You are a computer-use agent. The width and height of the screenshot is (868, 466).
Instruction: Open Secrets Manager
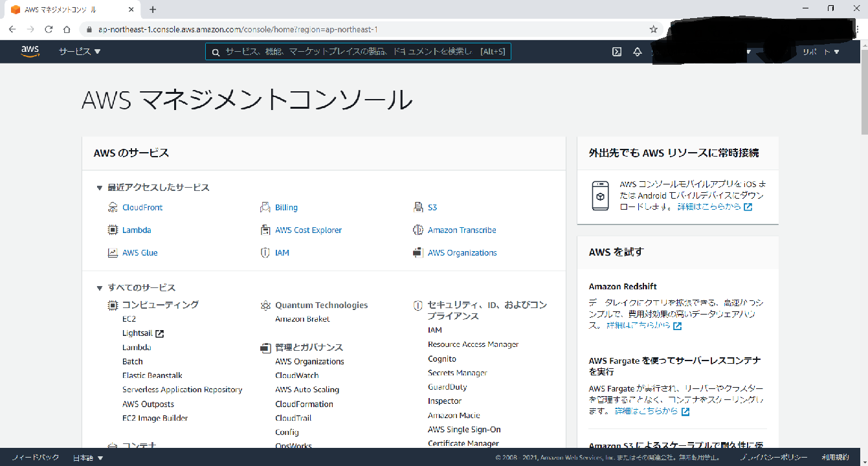pyautogui.click(x=458, y=373)
